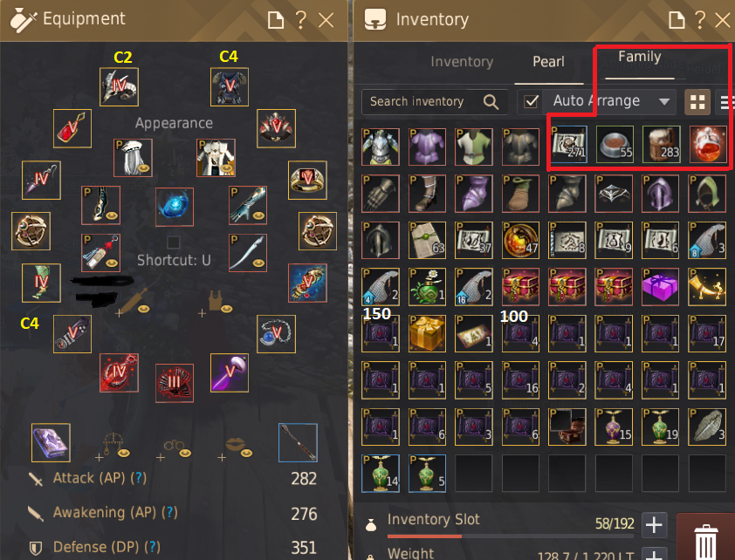735x560 pixels.
Task: Select the purple gift box item
Action: 660,287
